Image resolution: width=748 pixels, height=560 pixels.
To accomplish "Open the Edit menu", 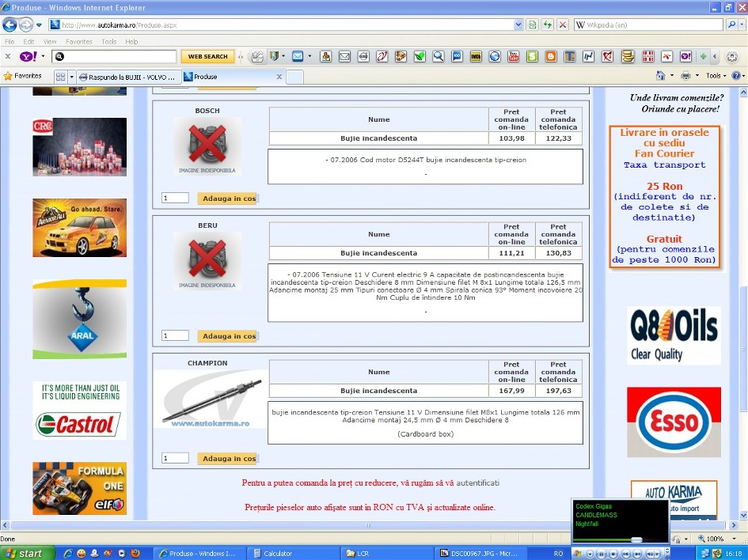I will click(x=28, y=41).
